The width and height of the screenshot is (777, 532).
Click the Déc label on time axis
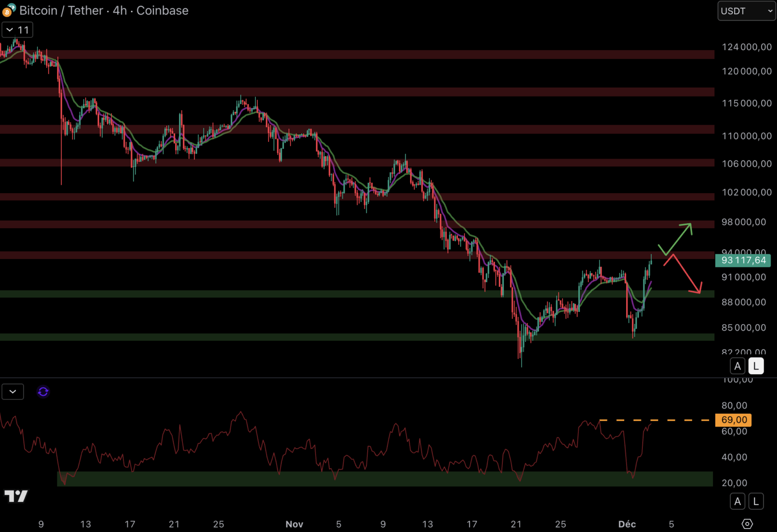coord(627,524)
